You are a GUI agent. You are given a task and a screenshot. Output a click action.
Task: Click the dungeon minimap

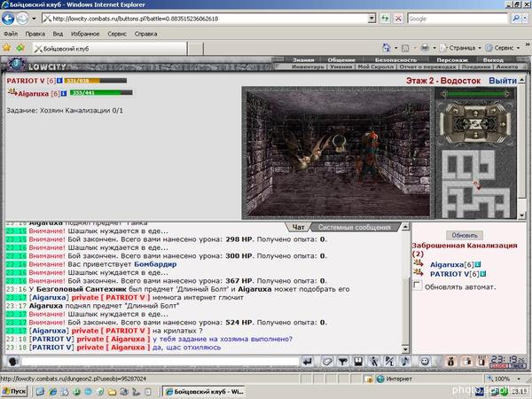coord(477,184)
